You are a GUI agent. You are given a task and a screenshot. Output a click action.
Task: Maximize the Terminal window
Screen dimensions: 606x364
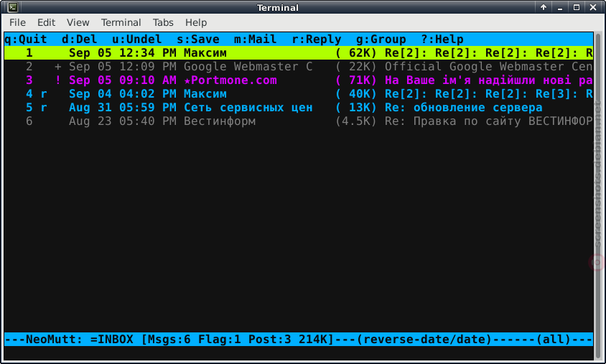pos(577,7)
